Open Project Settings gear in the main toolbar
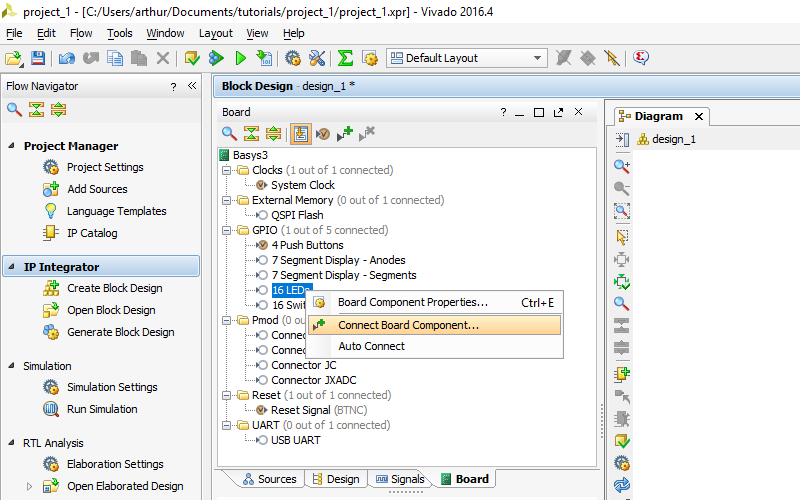 click(x=293, y=58)
